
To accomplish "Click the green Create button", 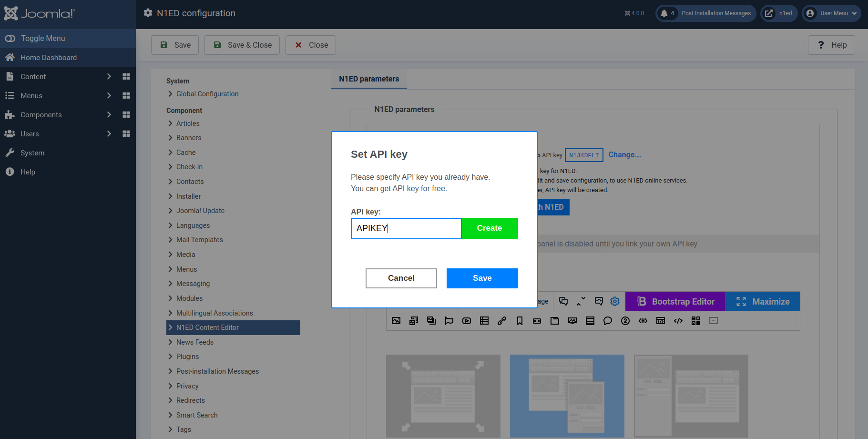I will click(x=490, y=228).
